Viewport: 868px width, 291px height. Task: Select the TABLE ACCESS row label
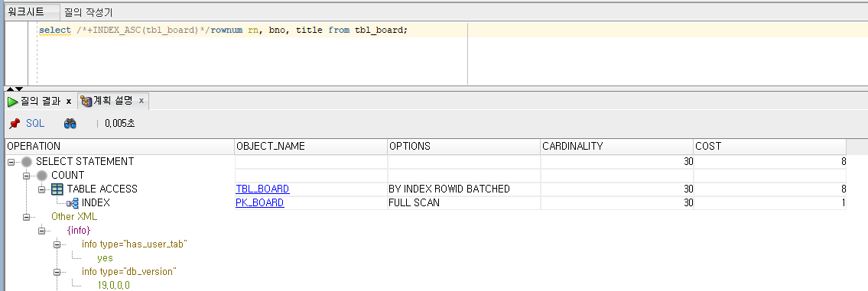pyautogui.click(x=102, y=189)
